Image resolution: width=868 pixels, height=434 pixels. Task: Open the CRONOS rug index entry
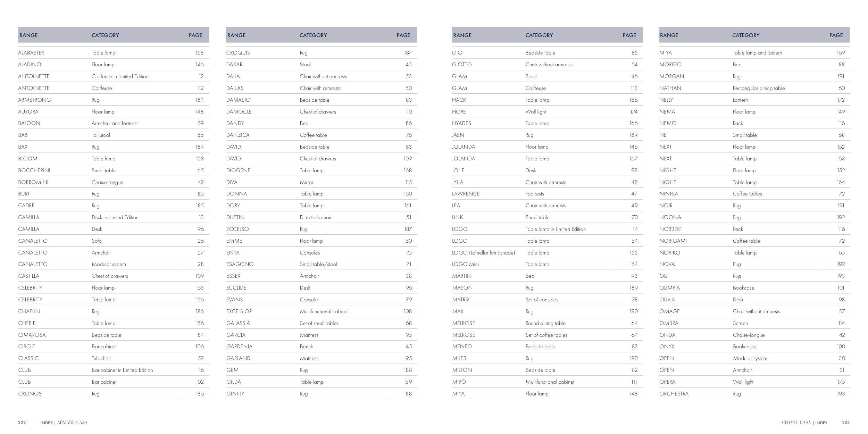pos(30,394)
